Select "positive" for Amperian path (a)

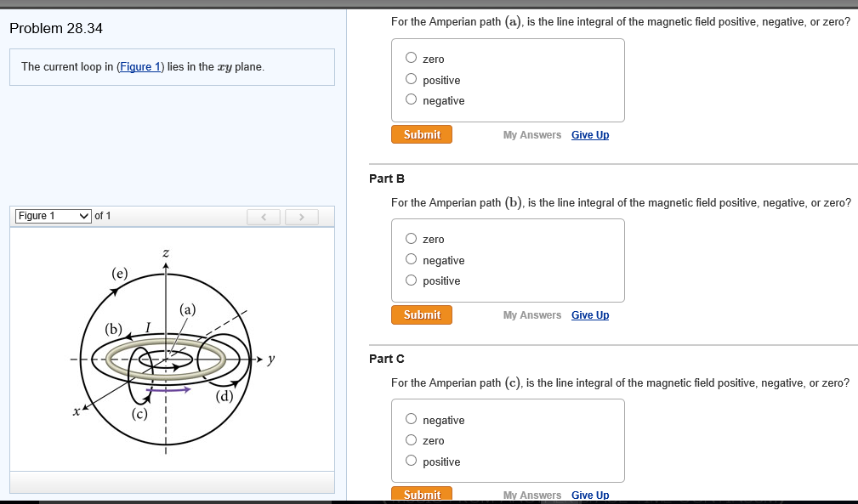pos(411,78)
